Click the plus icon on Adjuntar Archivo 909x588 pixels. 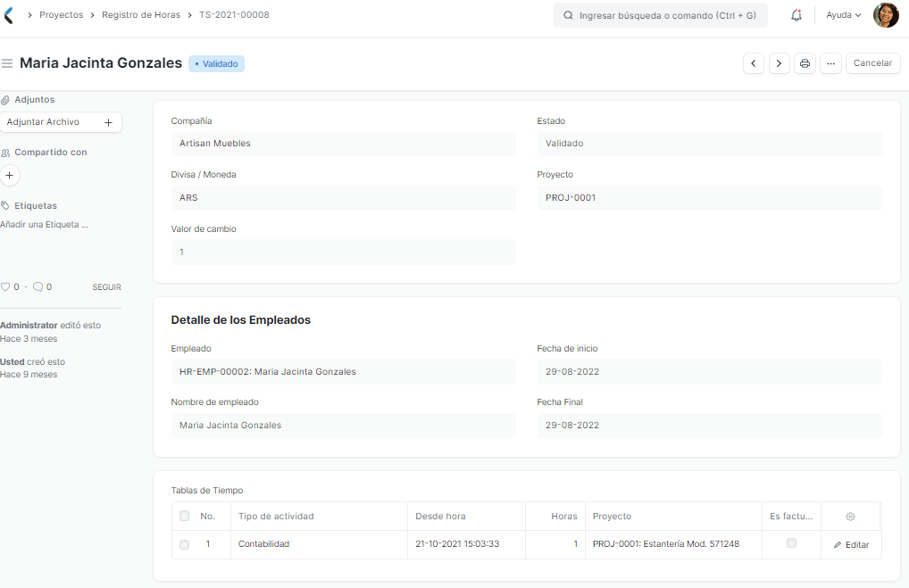point(108,122)
